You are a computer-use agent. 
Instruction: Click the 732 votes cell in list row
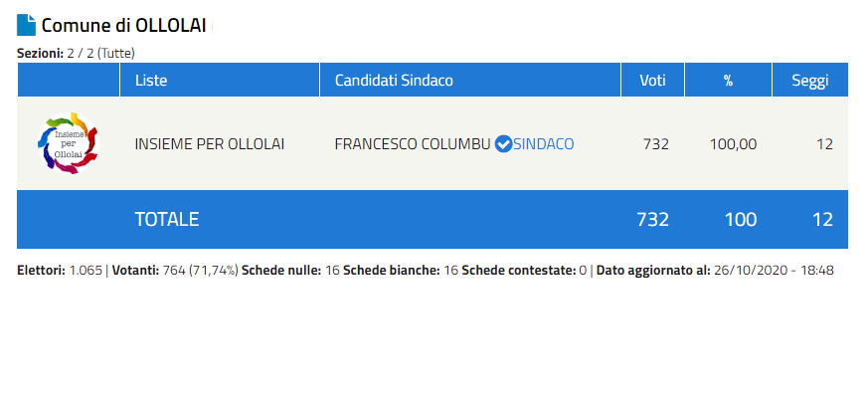coord(656,144)
